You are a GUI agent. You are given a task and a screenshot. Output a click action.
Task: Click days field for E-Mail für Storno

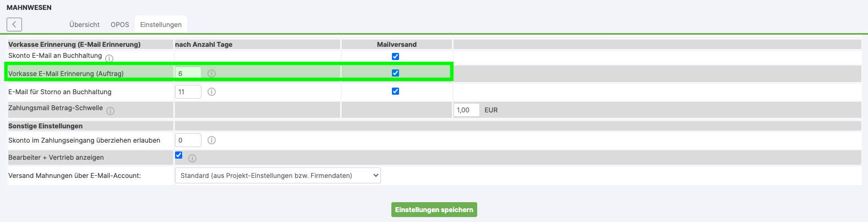(x=188, y=92)
